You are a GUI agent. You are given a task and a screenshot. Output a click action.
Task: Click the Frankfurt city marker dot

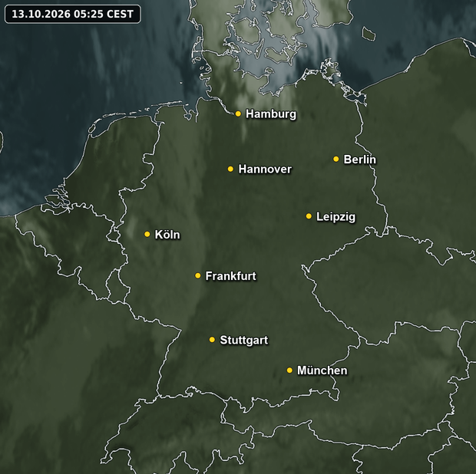click(x=197, y=275)
